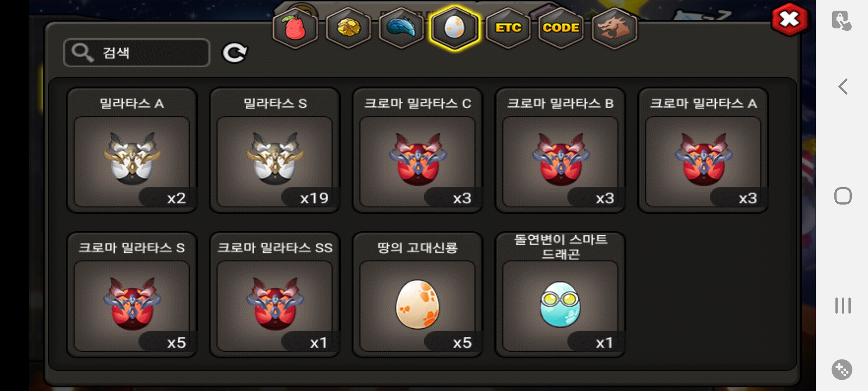
Task: Select the 땅의 고대신룡 egg
Action: (418, 295)
